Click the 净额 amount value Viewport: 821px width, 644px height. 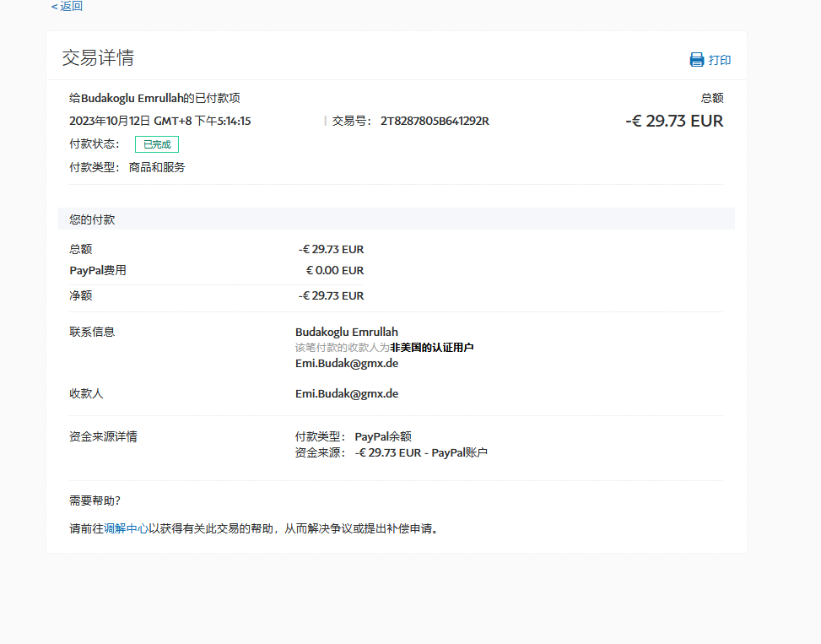click(331, 295)
